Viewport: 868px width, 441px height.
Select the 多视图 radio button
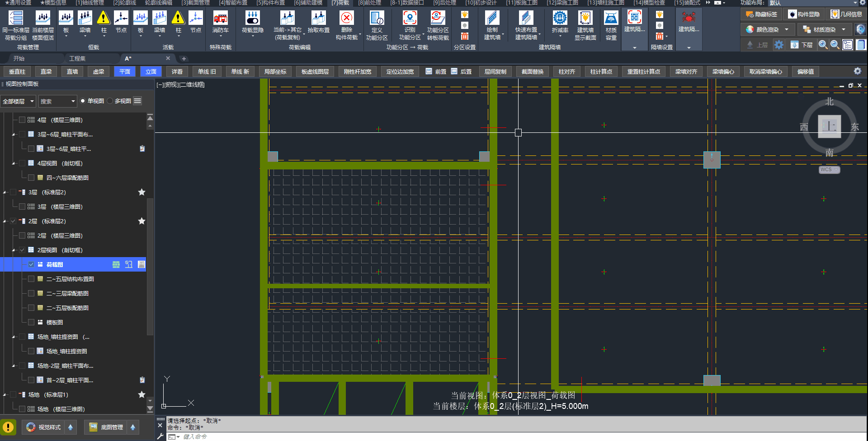pos(110,101)
